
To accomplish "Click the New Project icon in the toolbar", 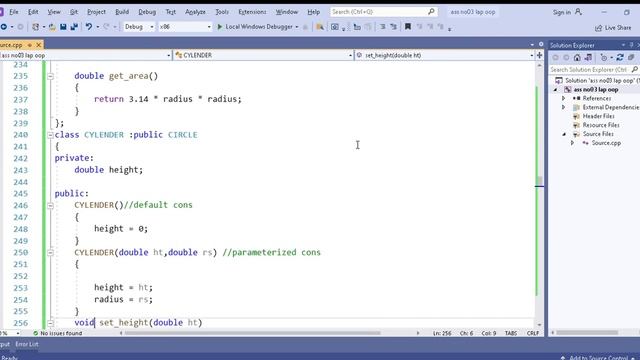I will pos(36,27).
